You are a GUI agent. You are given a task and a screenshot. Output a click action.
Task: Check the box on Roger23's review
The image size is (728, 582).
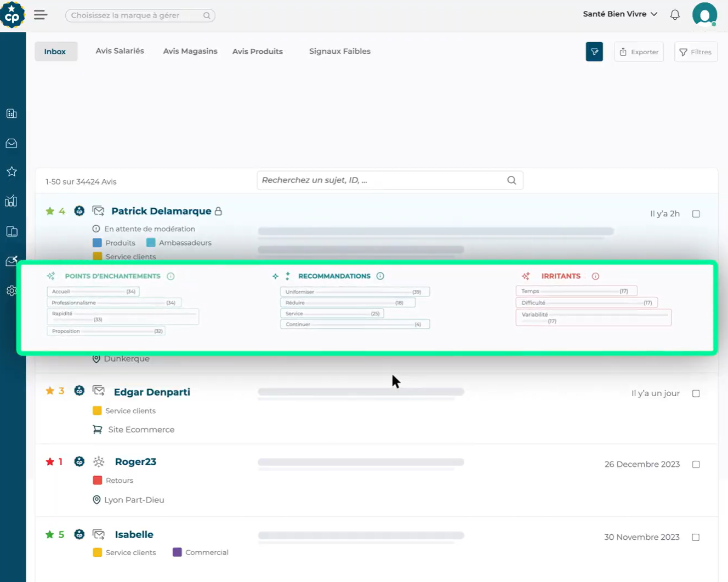click(696, 464)
